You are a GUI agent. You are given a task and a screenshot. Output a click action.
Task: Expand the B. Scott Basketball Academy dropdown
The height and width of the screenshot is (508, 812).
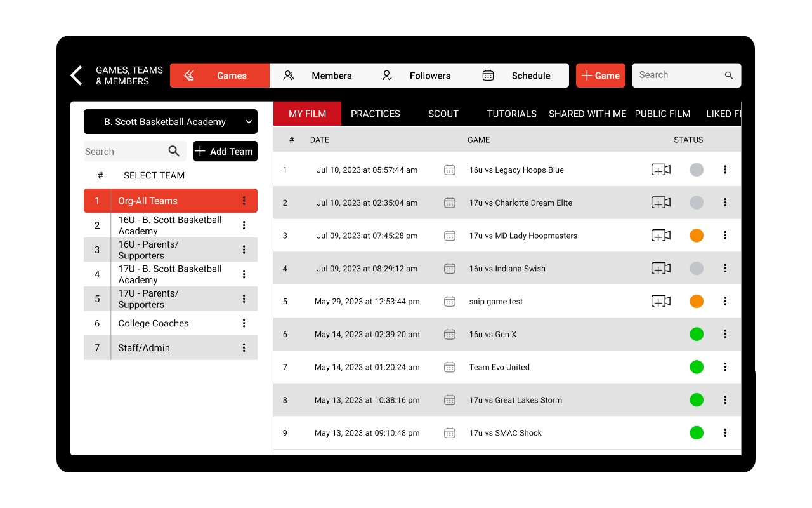tap(171, 122)
